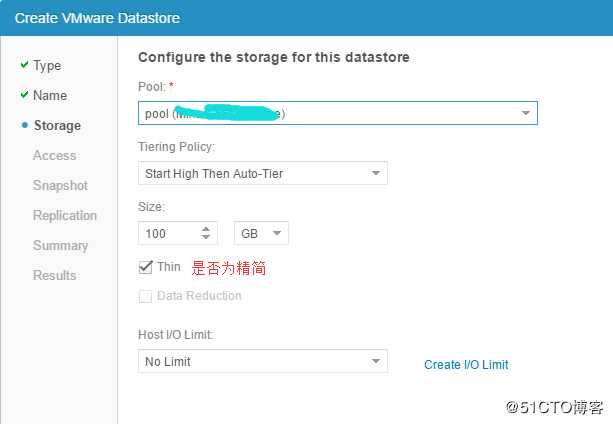Open the Tiering Policy dropdown
The height and width of the screenshot is (424, 613).
tap(263, 173)
